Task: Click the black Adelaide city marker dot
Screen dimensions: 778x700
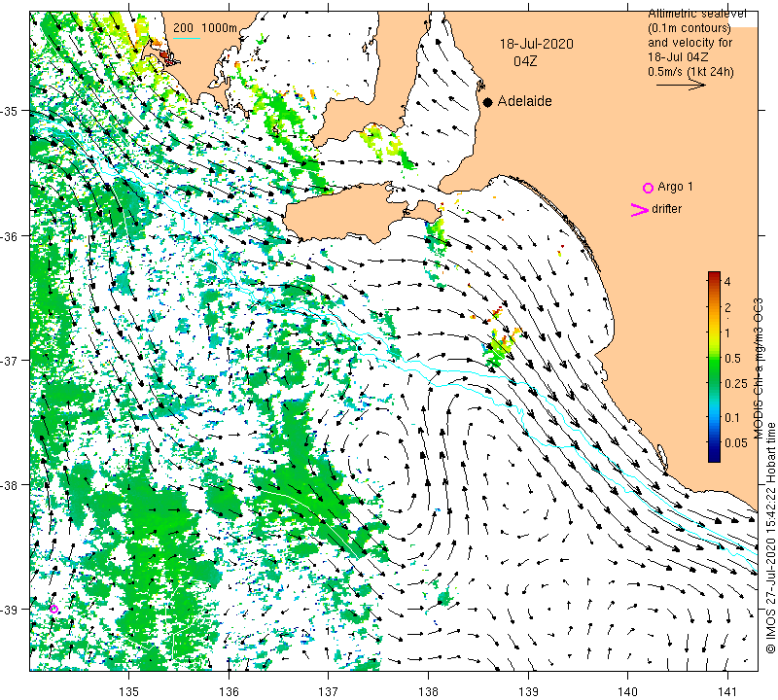Action: [x=488, y=102]
